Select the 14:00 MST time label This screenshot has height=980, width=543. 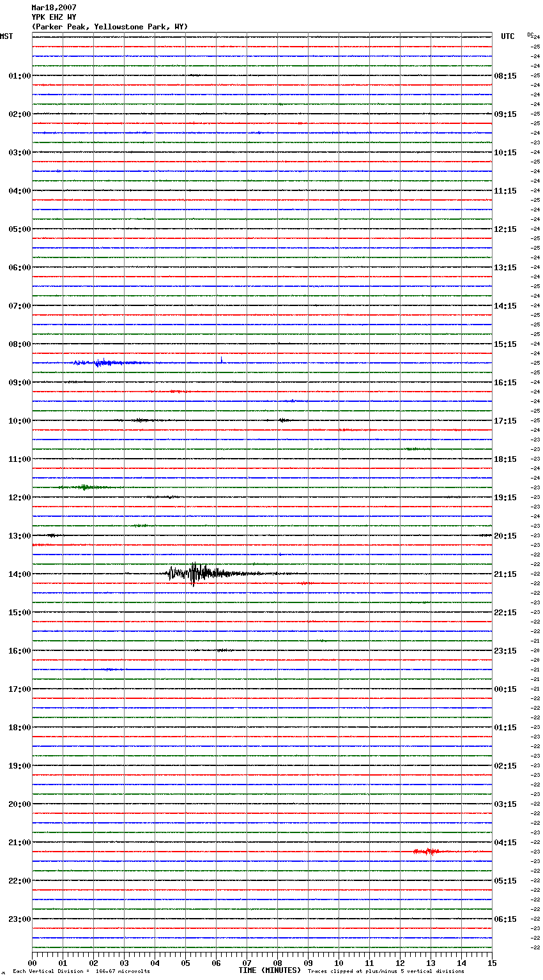click(20, 574)
